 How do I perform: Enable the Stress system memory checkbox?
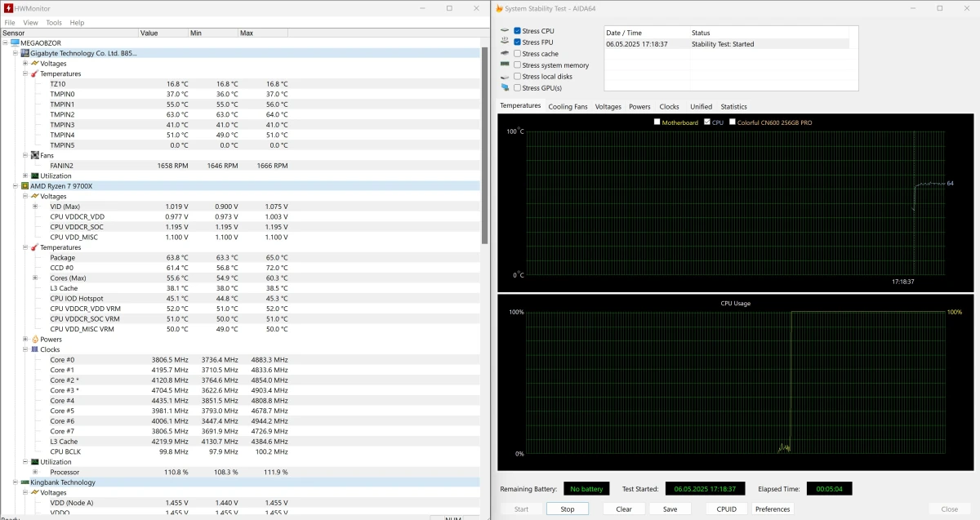(x=517, y=64)
